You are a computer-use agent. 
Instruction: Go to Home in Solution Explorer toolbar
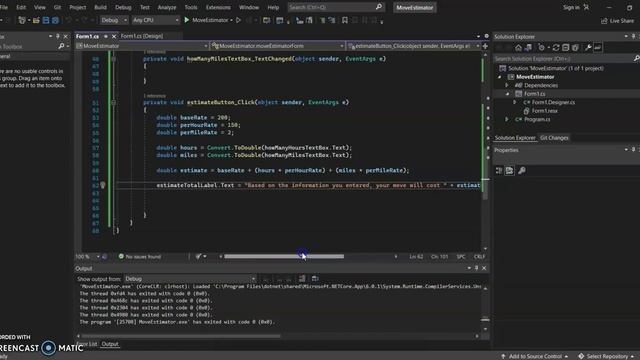point(518,48)
